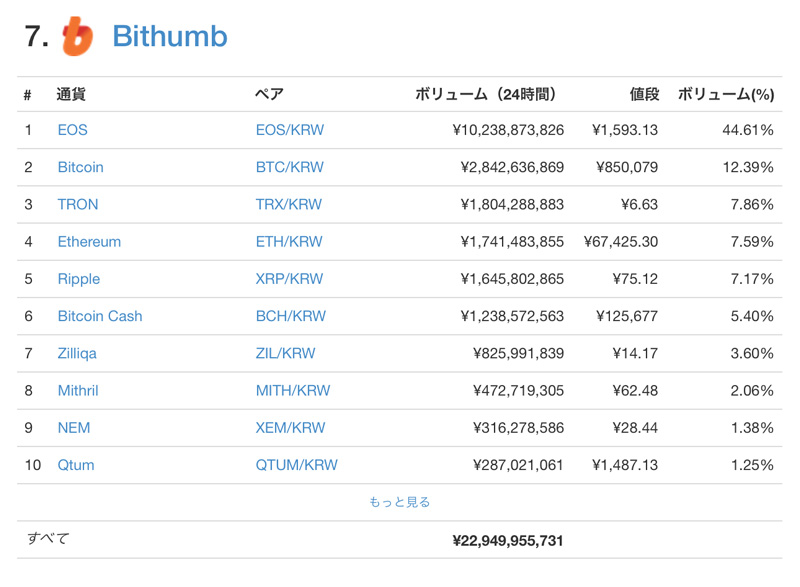Click the Bithumb orange logo icon

pyautogui.click(x=78, y=36)
